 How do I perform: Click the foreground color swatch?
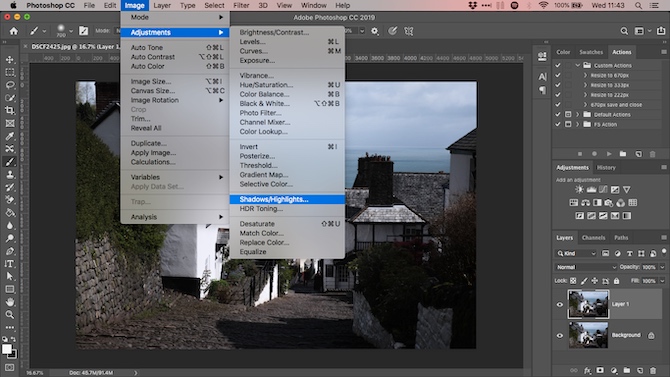point(7,349)
